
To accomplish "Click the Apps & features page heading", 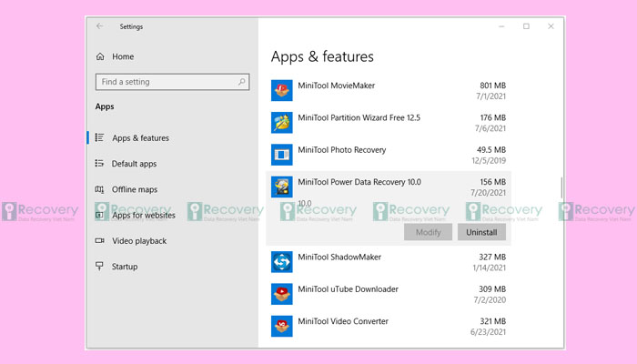I will click(x=322, y=56).
